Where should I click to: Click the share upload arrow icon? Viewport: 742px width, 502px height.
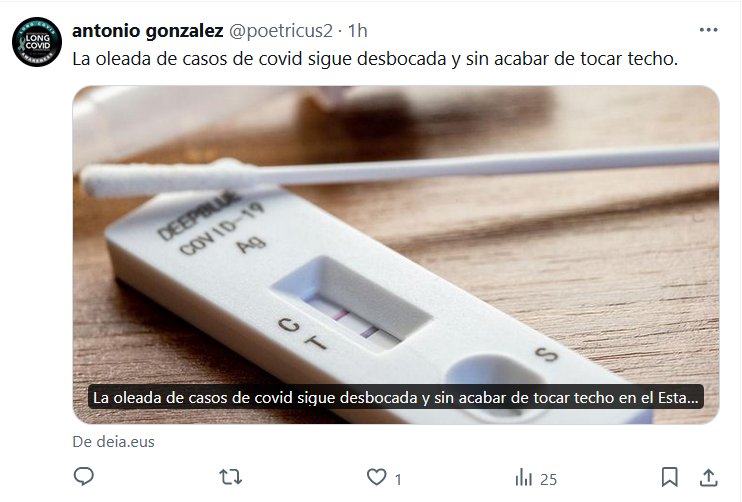pyautogui.click(x=708, y=477)
